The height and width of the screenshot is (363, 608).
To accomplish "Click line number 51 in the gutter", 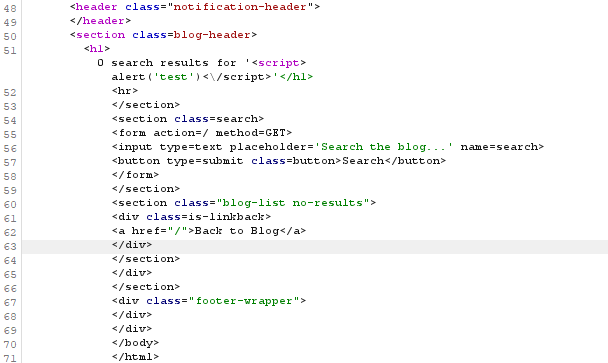I will 10,50.
